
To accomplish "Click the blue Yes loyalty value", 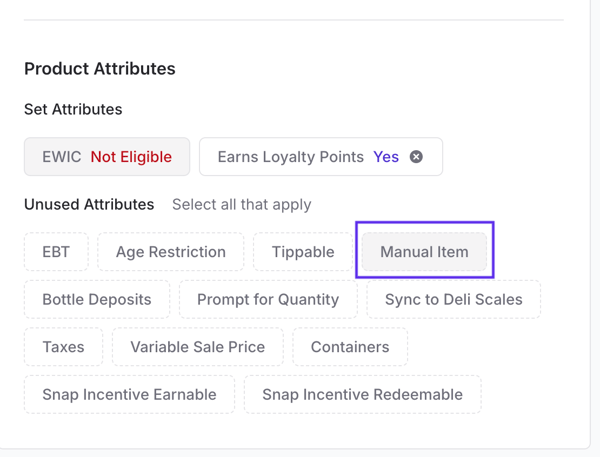I will coord(386,157).
